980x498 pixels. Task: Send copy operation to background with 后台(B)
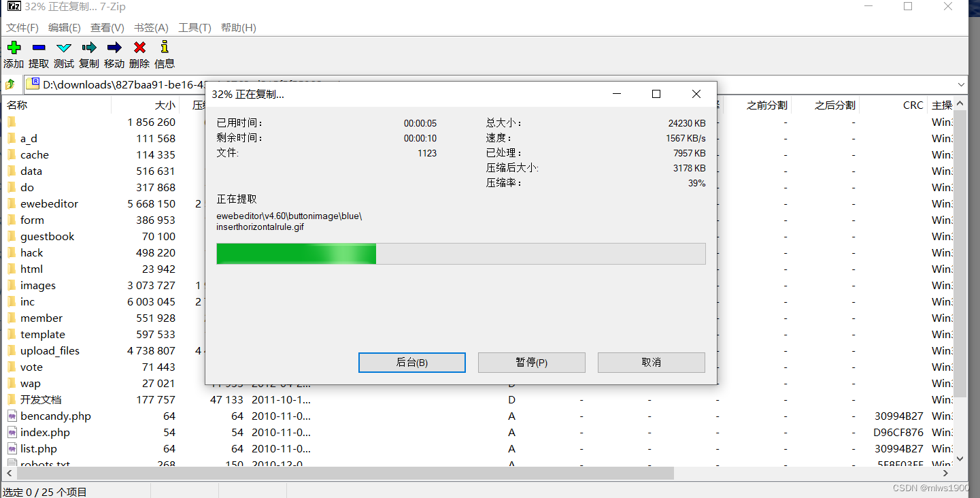[411, 362]
